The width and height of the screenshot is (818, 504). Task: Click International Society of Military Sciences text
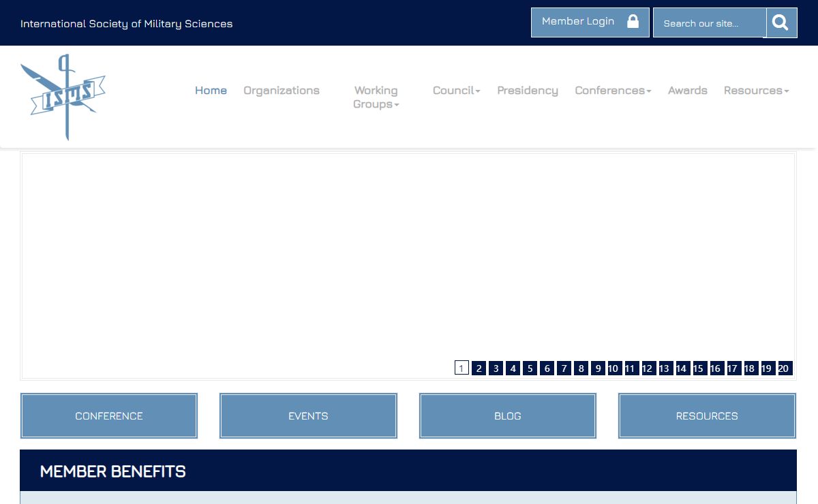coord(127,24)
